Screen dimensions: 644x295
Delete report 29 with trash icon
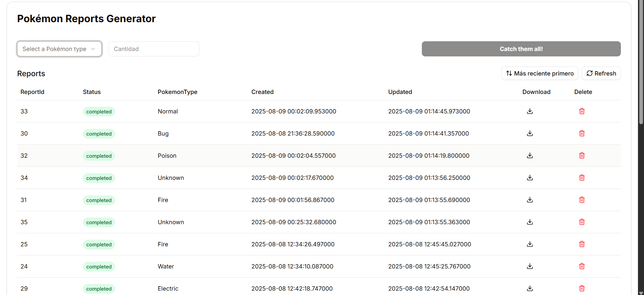(582, 288)
